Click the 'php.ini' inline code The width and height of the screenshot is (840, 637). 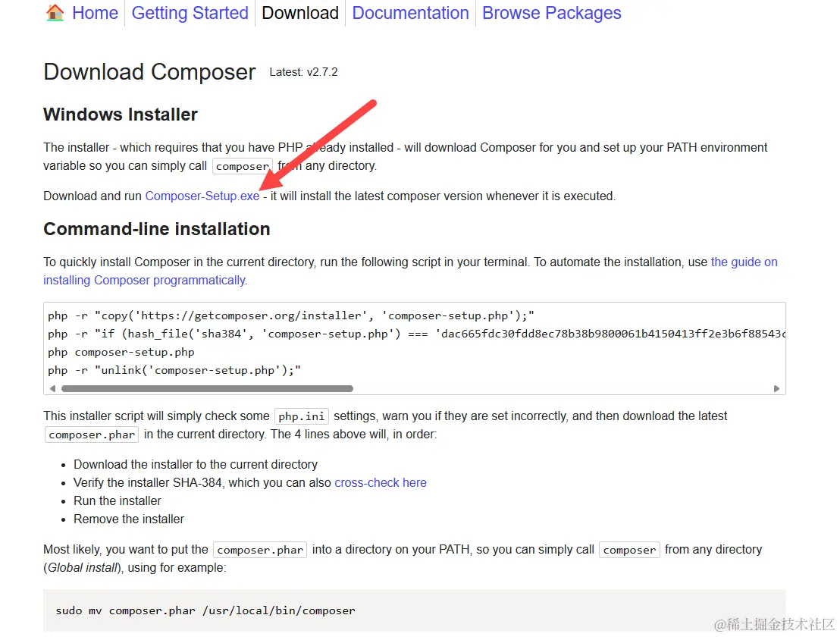(x=301, y=416)
